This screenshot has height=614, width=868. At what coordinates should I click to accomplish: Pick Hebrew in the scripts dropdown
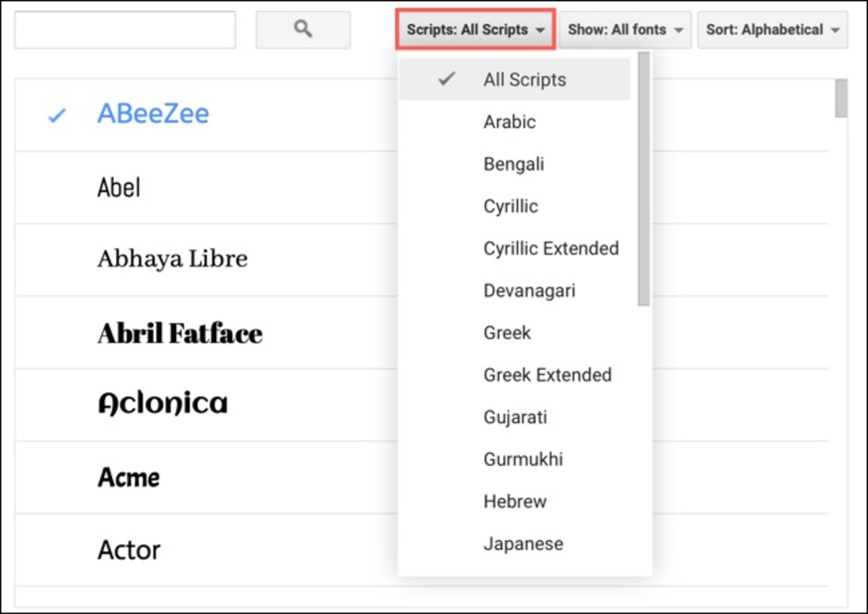tap(514, 501)
